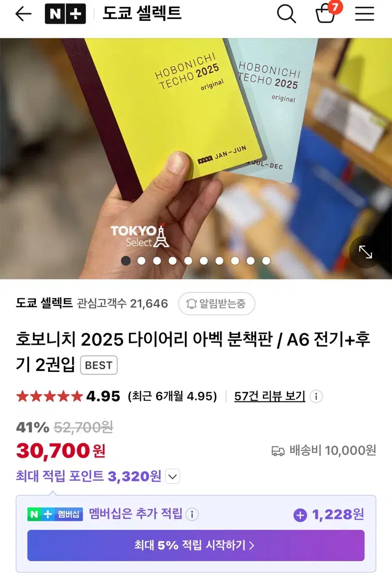392x581 pixels.
Task: Jump to the fifth carousel dot
Action: (188, 260)
